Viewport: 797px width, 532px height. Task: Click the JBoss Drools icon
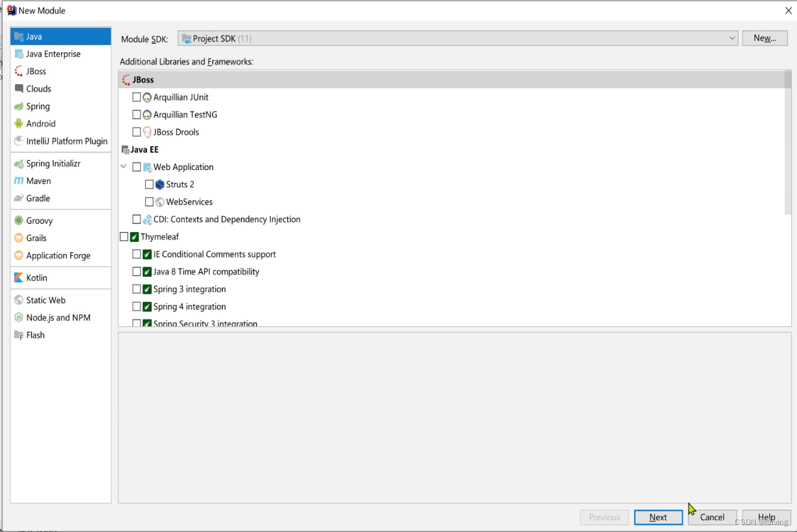click(148, 132)
